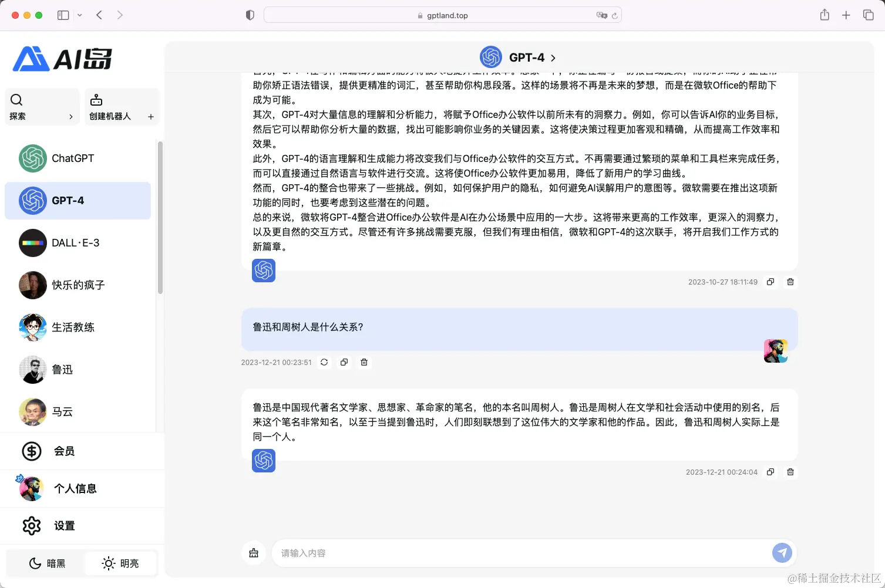
Task: Copy the 鲁迅和周树人 question message
Action: pos(344,362)
